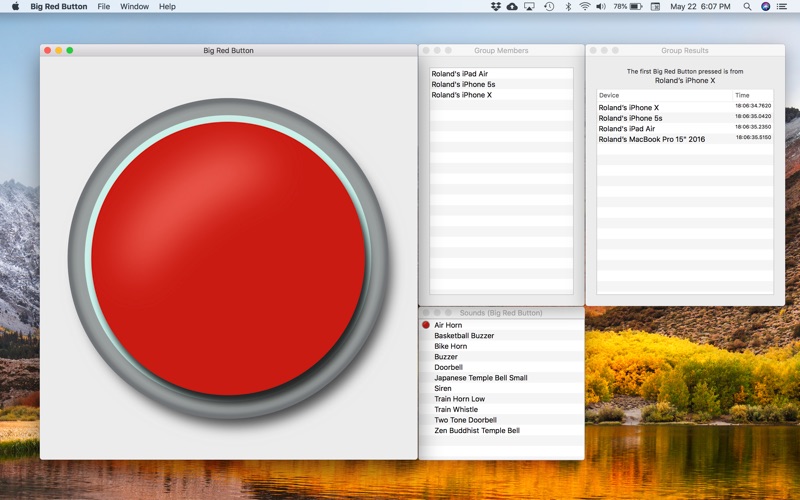Select Roland's iPhone X in Group Members
This screenshot has width=800, height=500.
coord(501,95)
